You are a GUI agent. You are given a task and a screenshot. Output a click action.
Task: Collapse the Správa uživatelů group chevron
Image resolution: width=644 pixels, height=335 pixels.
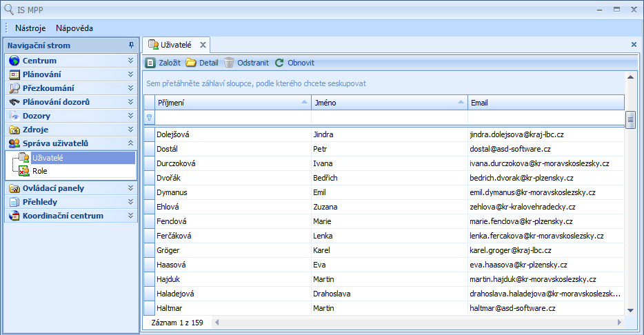coord(130,143)
